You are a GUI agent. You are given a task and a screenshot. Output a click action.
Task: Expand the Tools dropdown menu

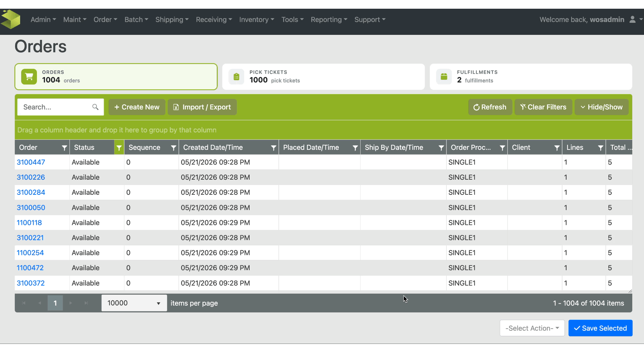click(x=292, y=19)
